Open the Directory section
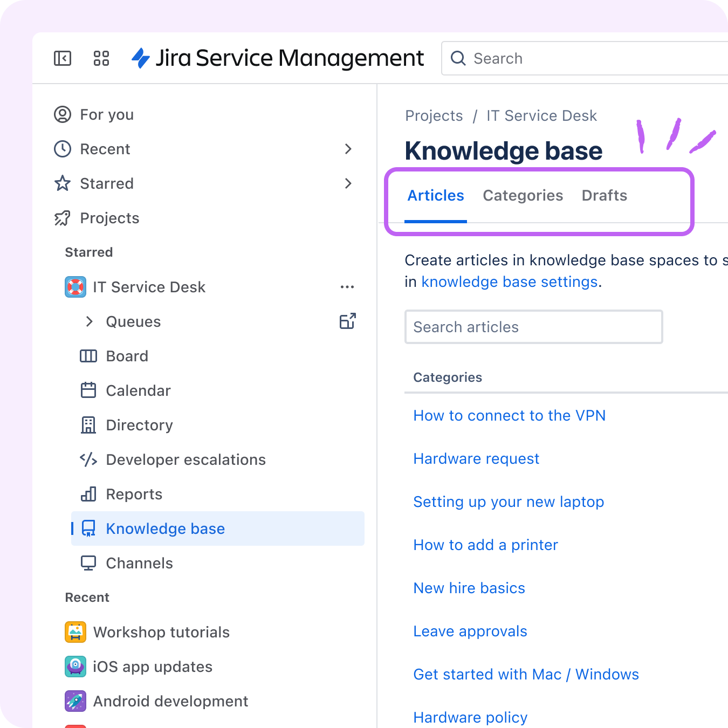Viewport: 728px width, 728px height. pyautogui.click(x=139, y=425)
